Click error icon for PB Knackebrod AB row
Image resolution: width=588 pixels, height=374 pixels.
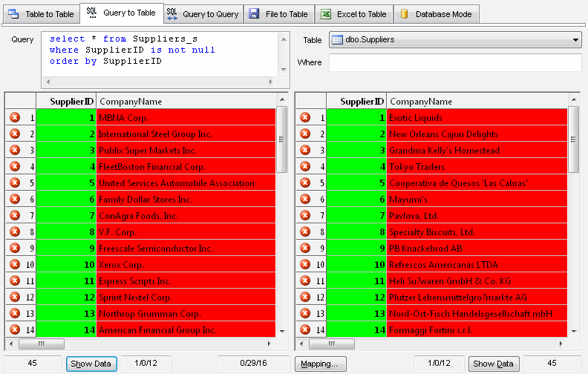coord(305,248)
